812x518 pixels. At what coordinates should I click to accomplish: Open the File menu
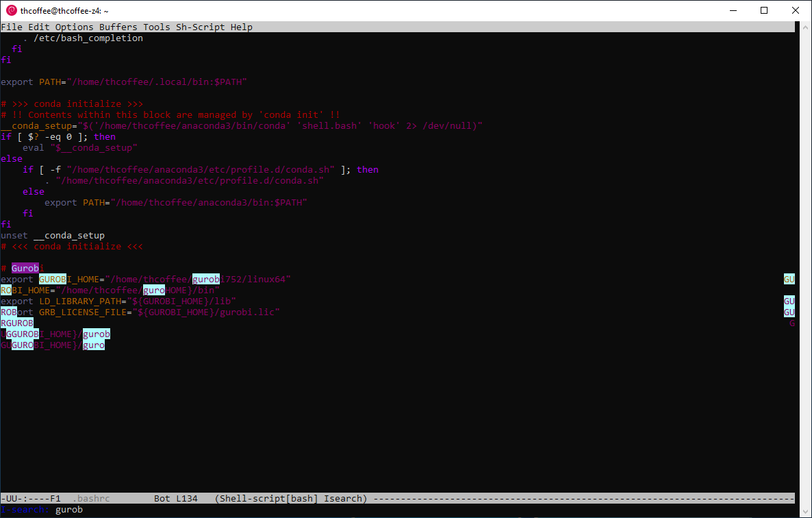[x=12, y=27]
